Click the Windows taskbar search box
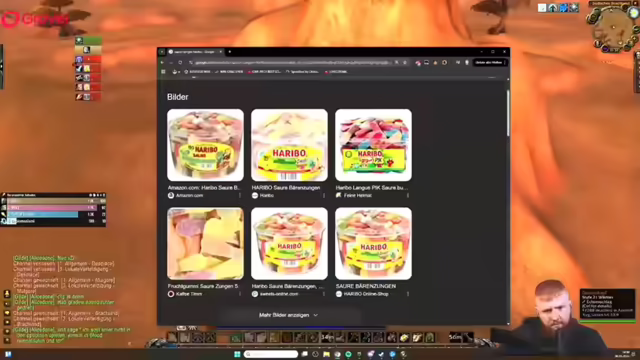 tap(271, 354)
